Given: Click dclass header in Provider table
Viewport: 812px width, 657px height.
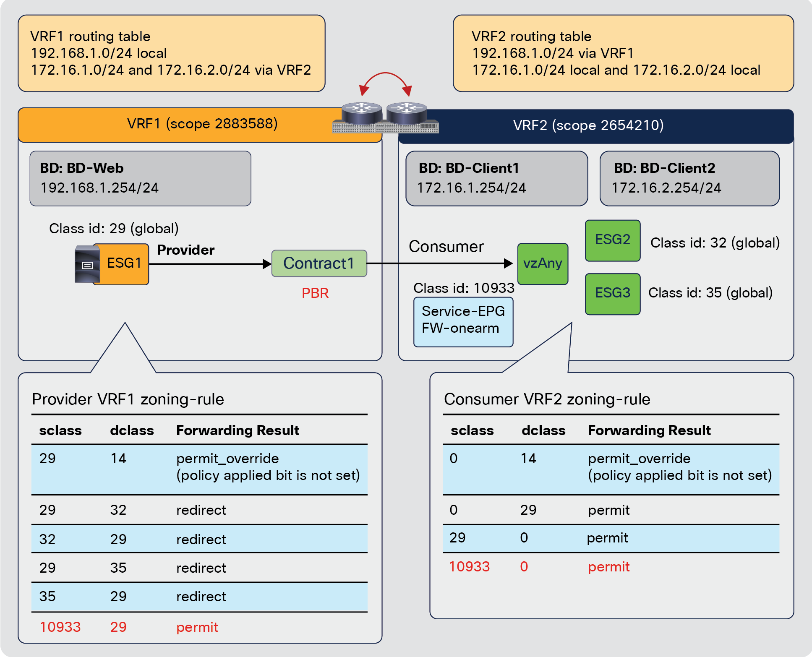Looking at the screenshot, I should [132, 430].
